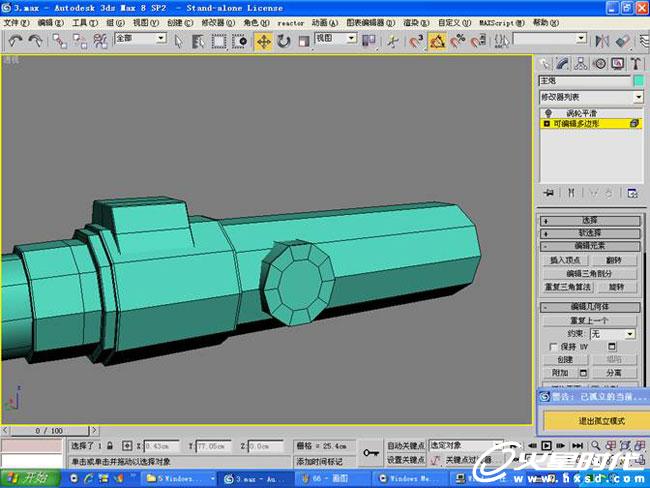Activate the Select and Move tool
This screenshot has width=650, height=488.
click(264, 41)
